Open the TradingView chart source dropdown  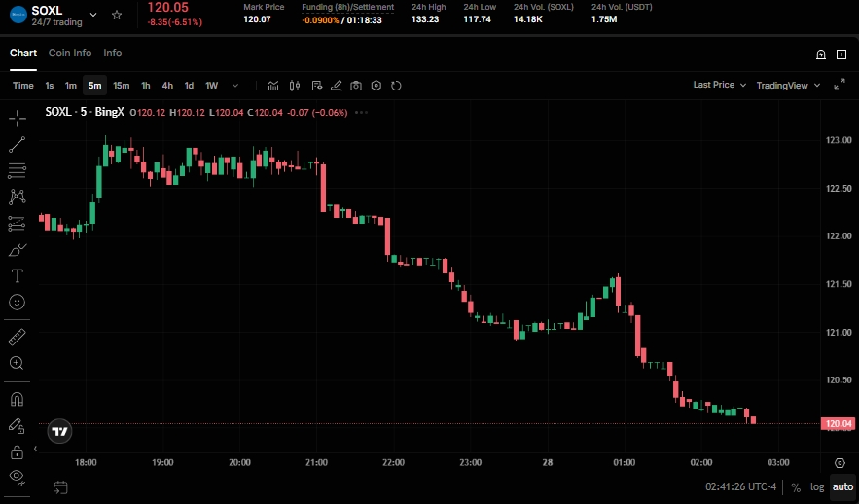click(x=787, y=85)
